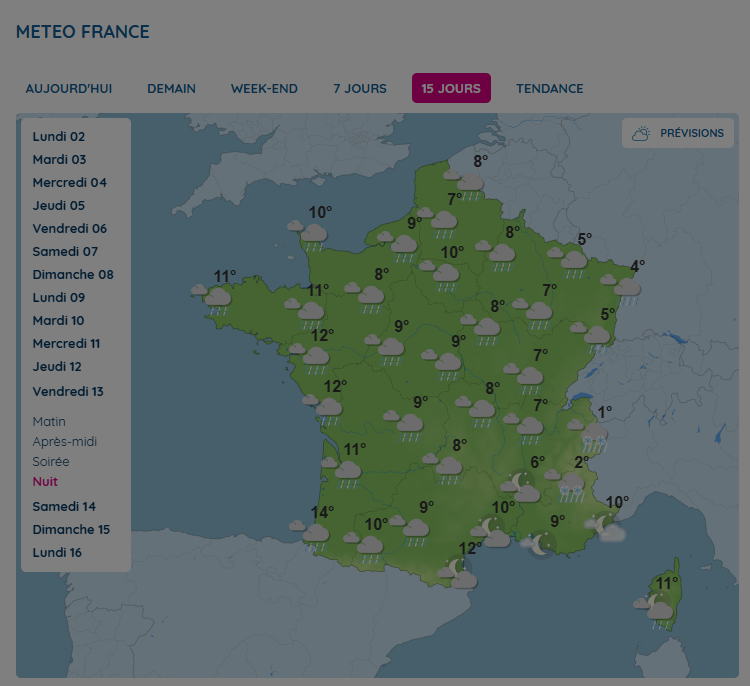Viewport: 750px width, 686px height.
Task: Click the rain cloud icon under 4° Strasbourg
Action: click(x=621, y=290)
